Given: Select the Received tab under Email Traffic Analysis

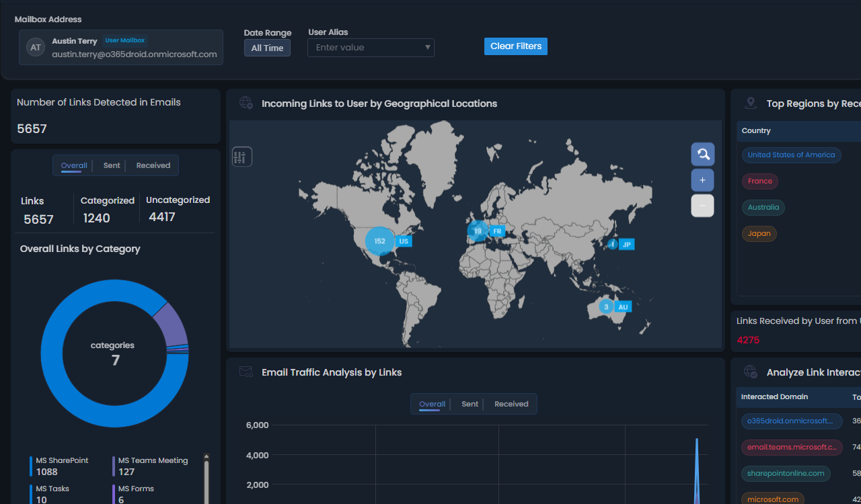Looking at the screenshot, I should (511, 404).
